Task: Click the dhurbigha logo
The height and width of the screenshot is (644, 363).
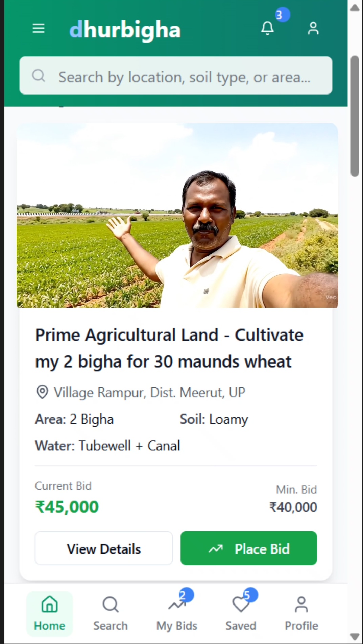Action: point(125,30)
